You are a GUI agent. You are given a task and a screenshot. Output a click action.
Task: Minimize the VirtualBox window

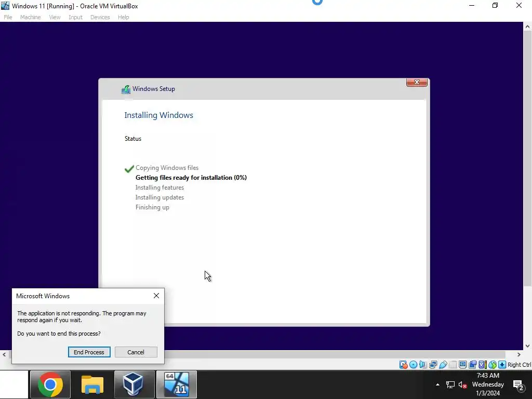[472, 5]
